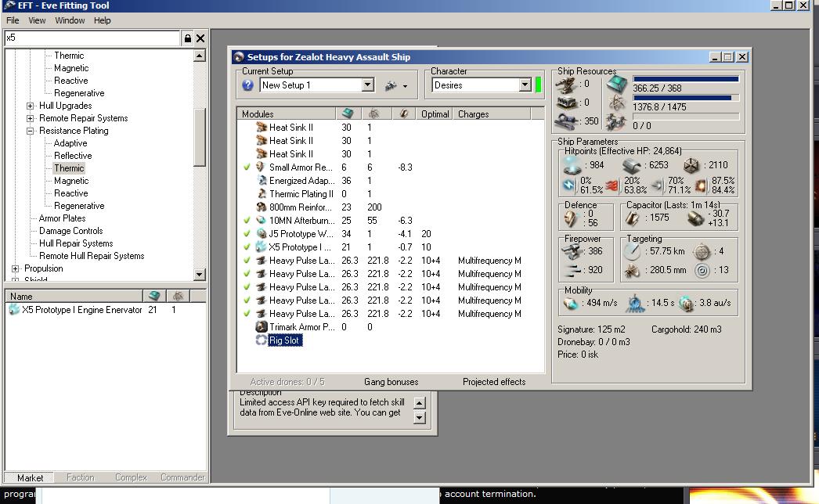Image resolution: width=819 pixels, height=504 pixels.
Task: Click the kinetic resistance icon
Action: 657,185
